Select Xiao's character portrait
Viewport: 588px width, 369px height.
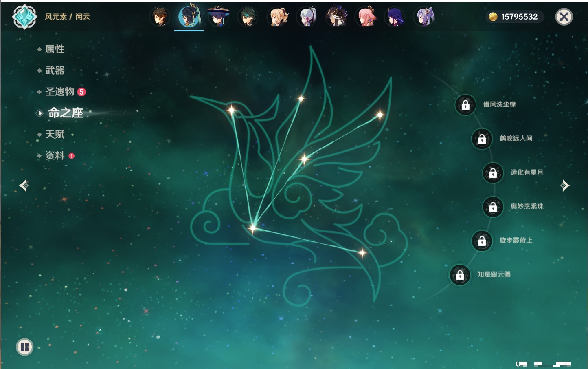click(248, 17)
